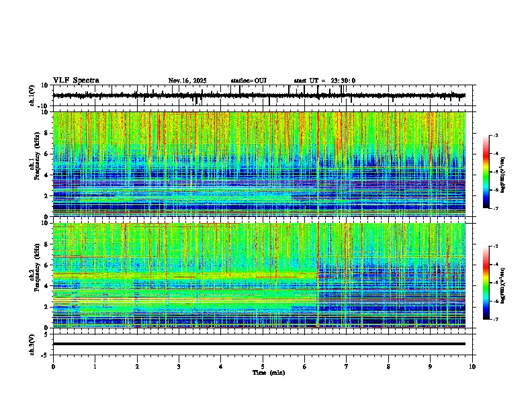Click the ch.2 colorbar log(PSD) label
Image resolution: width=532 pixels, height=411 pixels.
point(504,285)
